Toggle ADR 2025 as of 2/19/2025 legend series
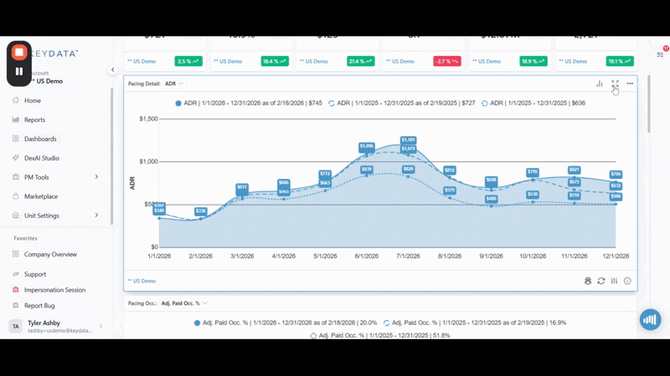The image size is (670, 376). click(x=402, y=103)
